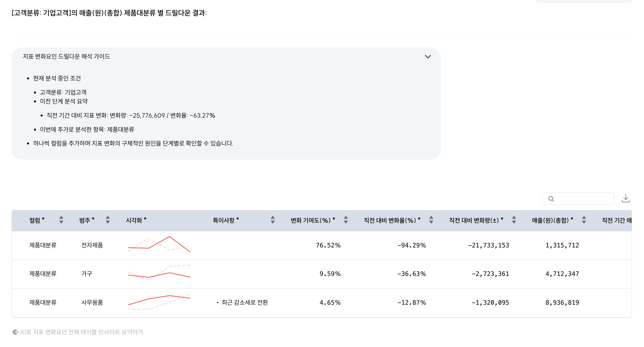Open the 사무용품 trend sparkline
644x347 pixels.
point(159,302)
